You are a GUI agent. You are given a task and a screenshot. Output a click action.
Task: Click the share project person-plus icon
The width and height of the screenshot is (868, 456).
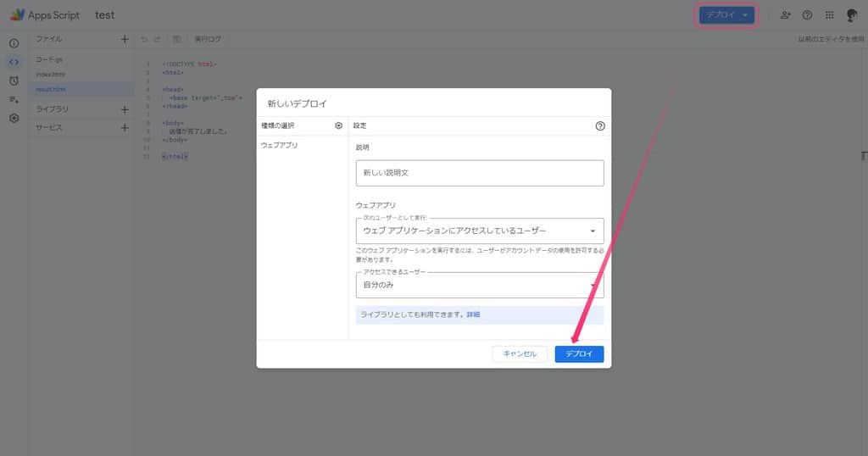pos(786,15)
